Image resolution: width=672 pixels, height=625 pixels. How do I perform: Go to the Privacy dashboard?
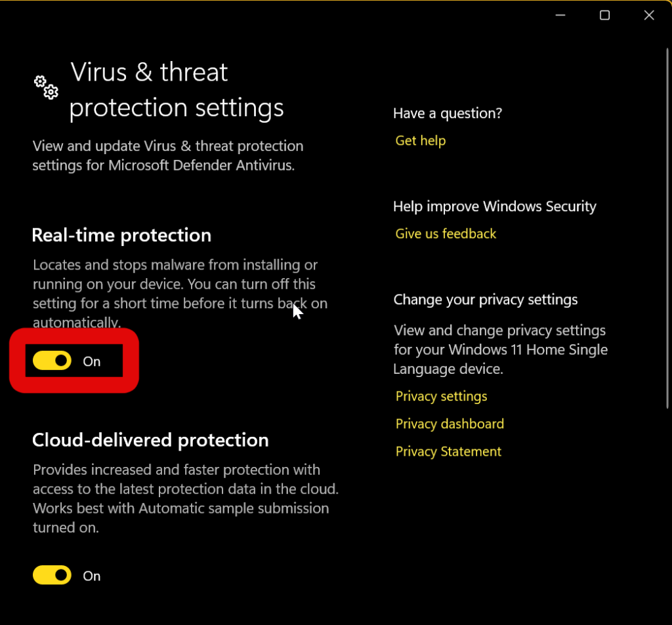click(x=450, y=424)
